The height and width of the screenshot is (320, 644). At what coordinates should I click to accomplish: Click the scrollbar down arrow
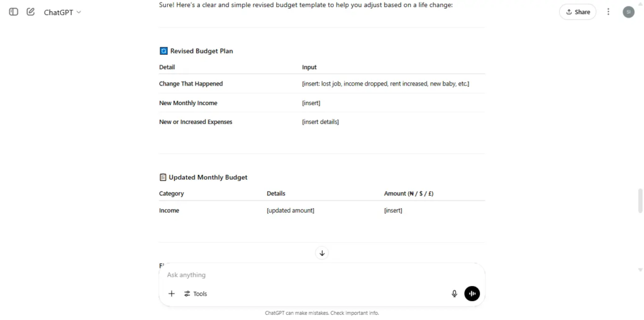pyautogui.click(x=640, y=270)
